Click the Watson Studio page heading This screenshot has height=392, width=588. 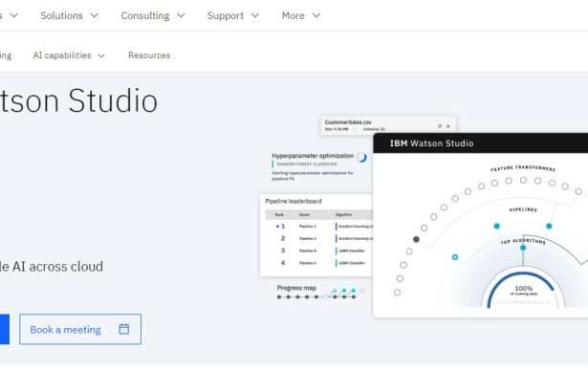[x=78, y=100]
